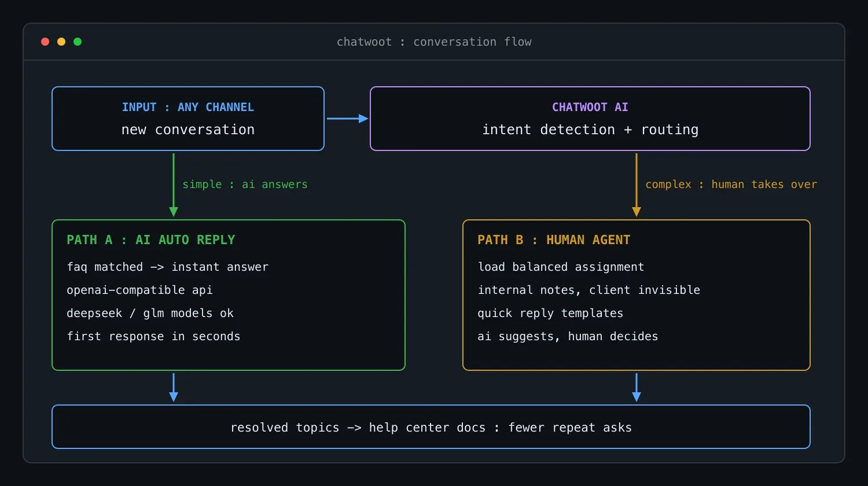The width and height of the screenshot is (868, 486).
Task: Click "deepseek / glm models ok" line
Action: coord(150,313)
